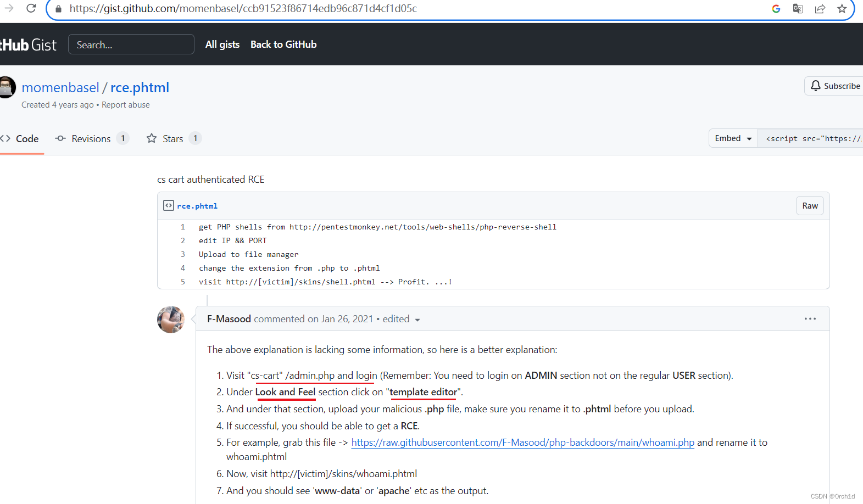The width and height of the screenshot is (863, 504).
Task: Click the 'on Jan 26, 2021' comment timestamp
Action: [340, 319]
